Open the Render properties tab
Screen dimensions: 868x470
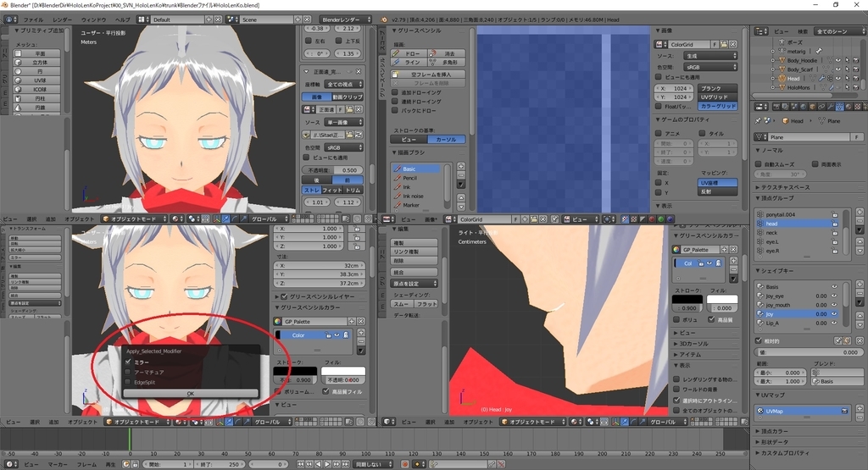(776, 106)
